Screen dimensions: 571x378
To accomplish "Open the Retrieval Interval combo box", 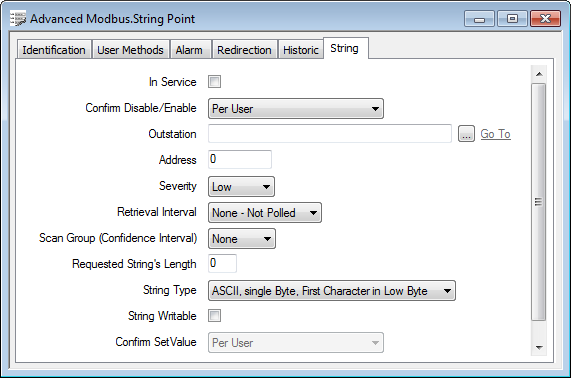I will pyautogui.click(x=265, y=213).
